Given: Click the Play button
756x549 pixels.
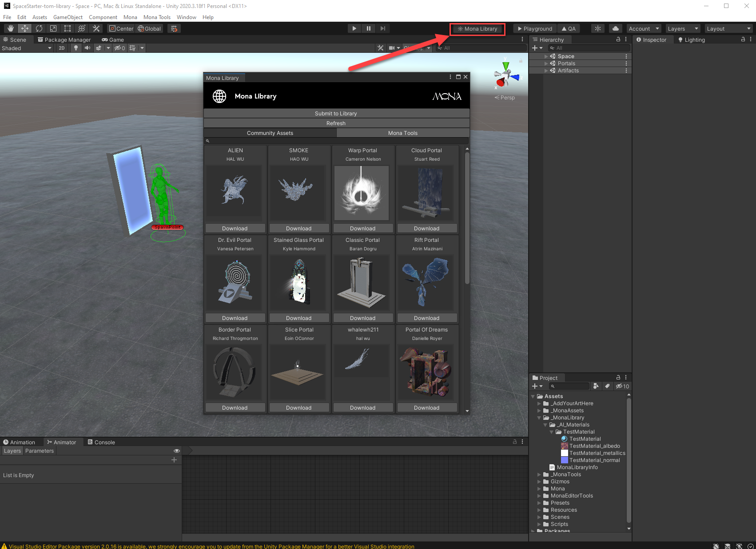Looking at the screenshot, I should [354, 28].
